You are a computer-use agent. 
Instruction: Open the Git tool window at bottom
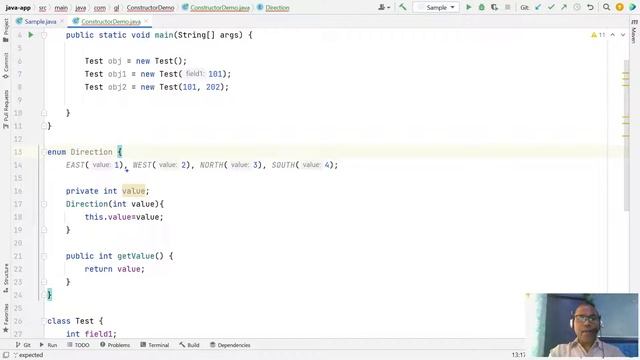(x=23, y=345)
